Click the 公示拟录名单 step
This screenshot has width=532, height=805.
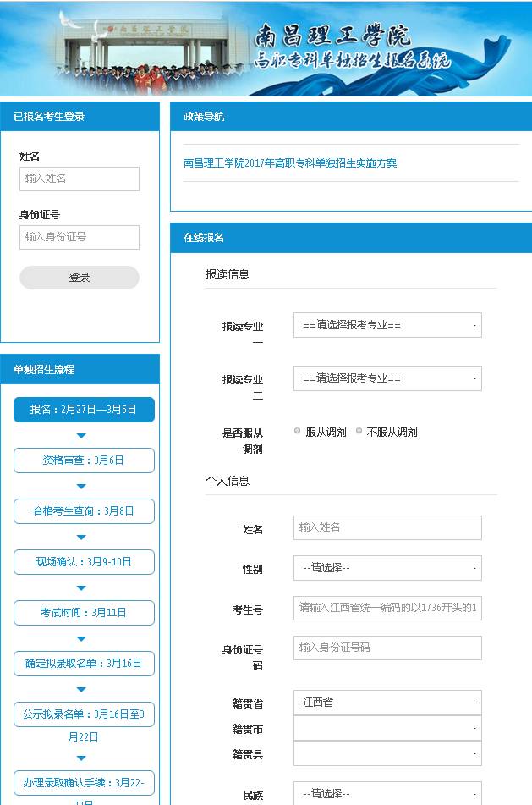coord(84,714)
